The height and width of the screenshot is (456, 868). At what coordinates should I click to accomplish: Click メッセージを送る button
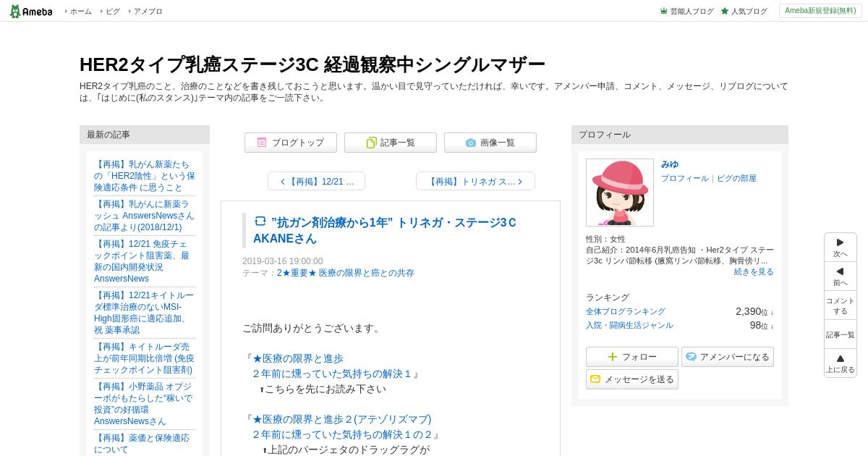click(x=632, y=379)
